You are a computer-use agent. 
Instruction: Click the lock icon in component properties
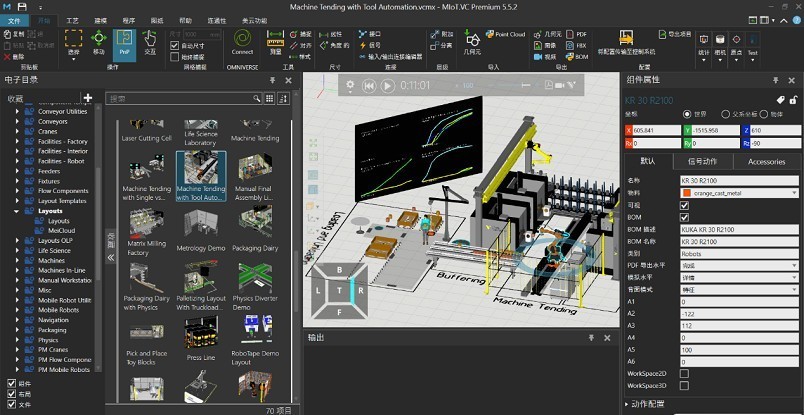tap(792, 99)
